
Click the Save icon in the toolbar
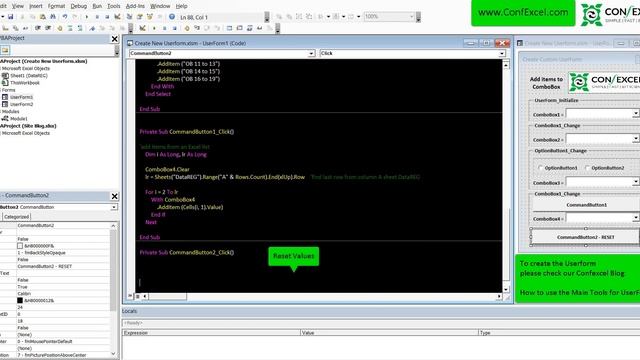(11, 17)
